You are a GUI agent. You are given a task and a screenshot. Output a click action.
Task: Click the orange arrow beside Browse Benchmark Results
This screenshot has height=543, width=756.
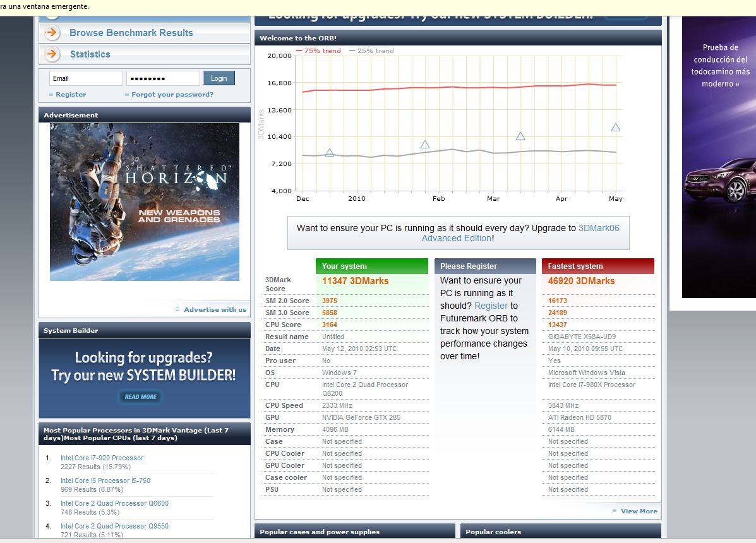52,33
